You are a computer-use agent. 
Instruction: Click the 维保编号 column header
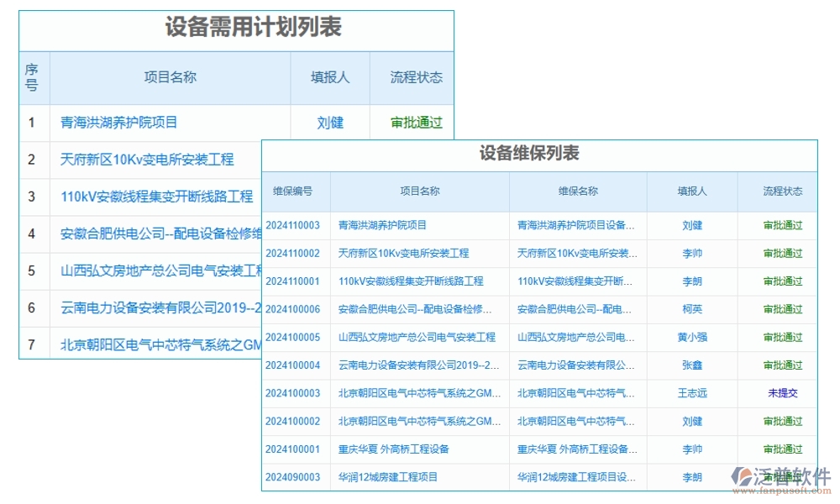[x=293, y=192]
